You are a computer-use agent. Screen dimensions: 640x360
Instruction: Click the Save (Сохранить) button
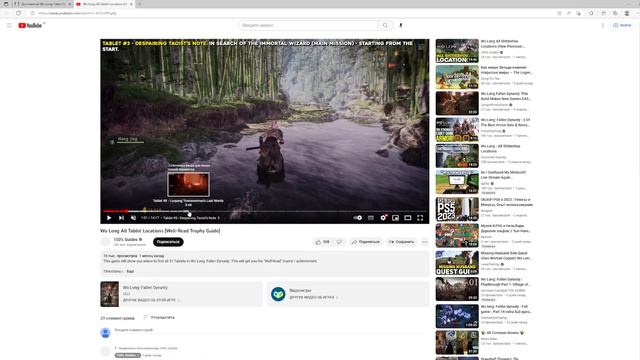coord(401,242)
